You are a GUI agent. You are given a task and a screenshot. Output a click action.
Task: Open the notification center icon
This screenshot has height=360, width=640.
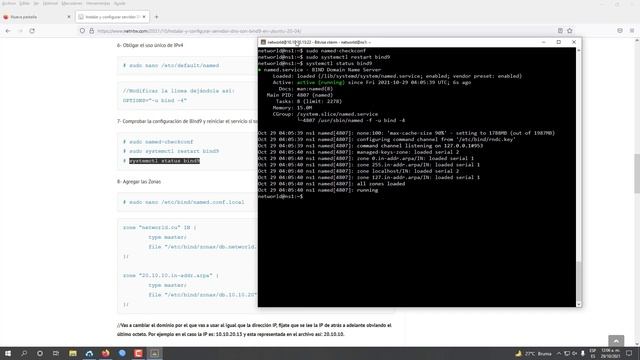[629, 353]
